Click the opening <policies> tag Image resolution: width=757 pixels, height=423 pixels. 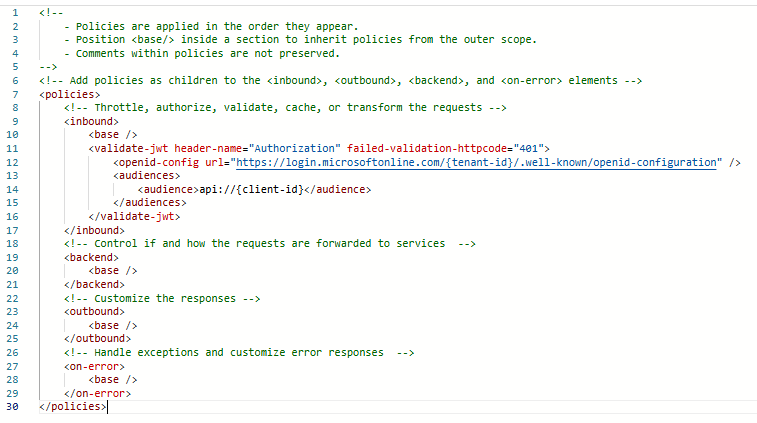(x=70, y=94)
